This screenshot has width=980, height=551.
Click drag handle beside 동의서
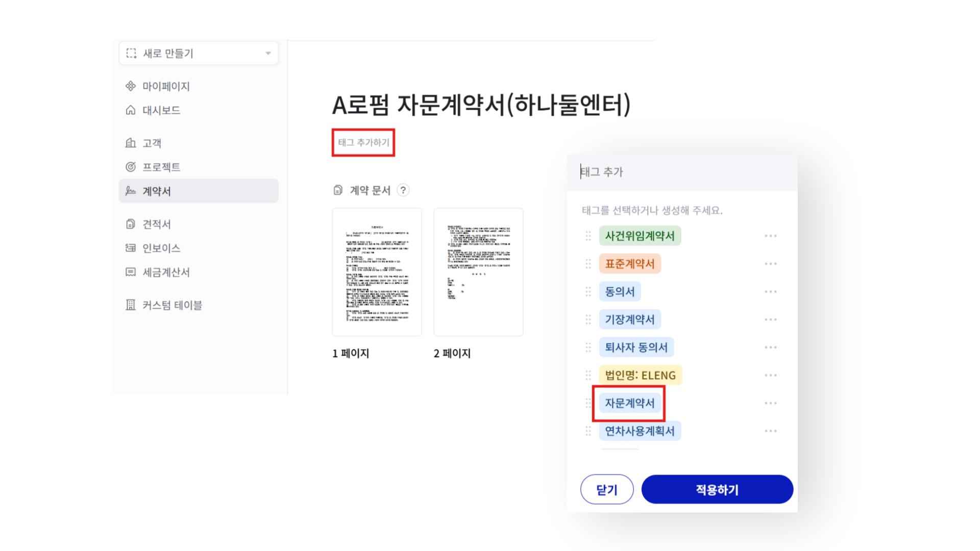pyautogui.click(x=588, y=292)
